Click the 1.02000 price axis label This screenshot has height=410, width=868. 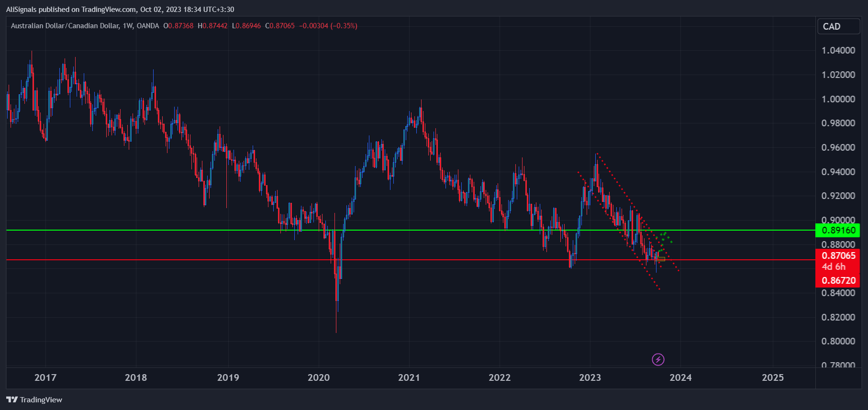838,75
